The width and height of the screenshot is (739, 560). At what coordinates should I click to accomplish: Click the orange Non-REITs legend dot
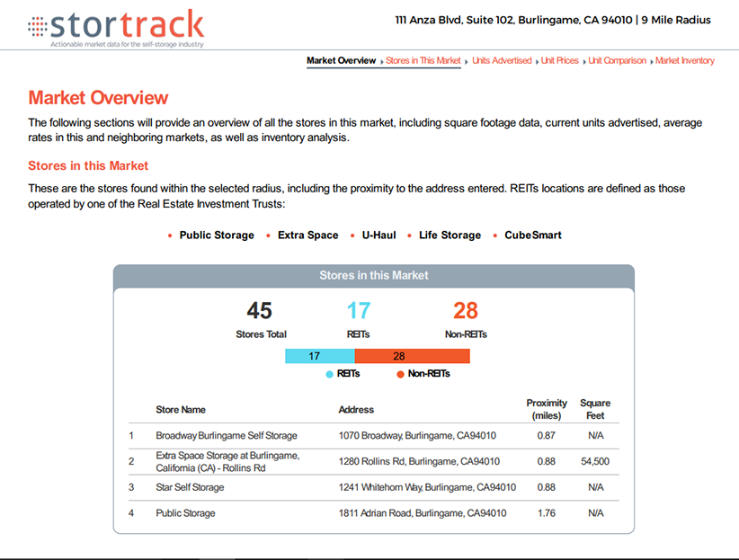401,374
